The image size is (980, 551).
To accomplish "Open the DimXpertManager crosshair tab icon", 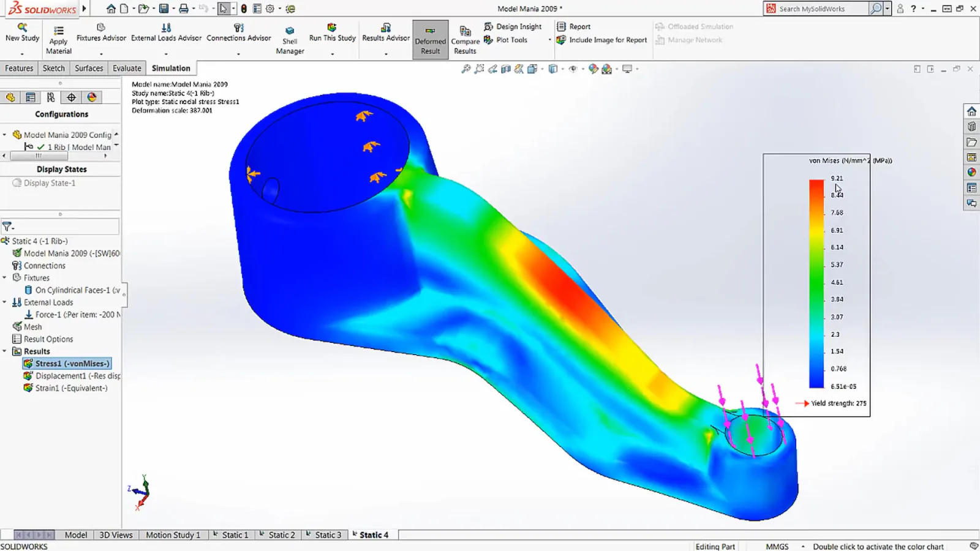I will [x=71, y=97].
